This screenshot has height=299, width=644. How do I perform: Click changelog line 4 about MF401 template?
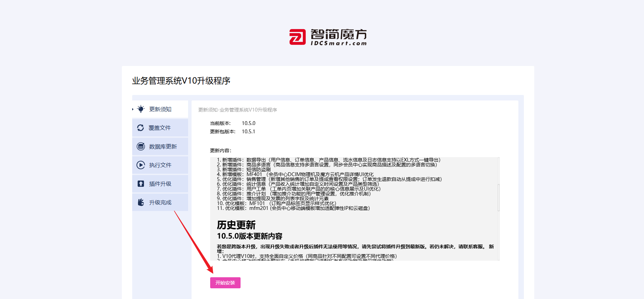295,174
